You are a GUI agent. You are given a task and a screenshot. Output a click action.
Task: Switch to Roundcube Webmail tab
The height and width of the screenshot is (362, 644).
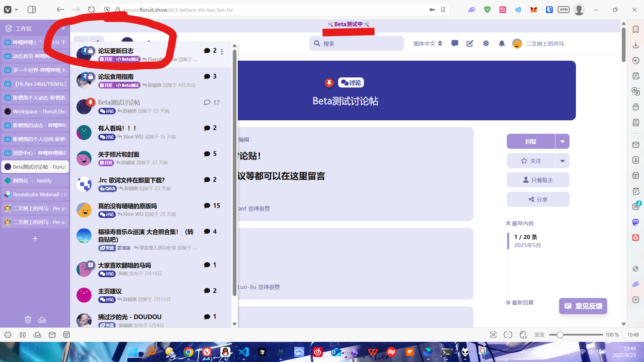pyautogui.click(x=35, y=194)
